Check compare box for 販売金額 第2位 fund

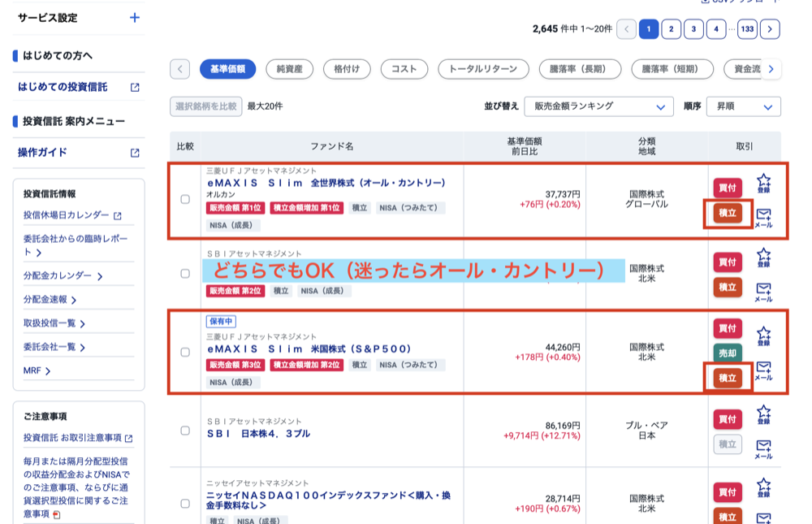click(185, 274)
